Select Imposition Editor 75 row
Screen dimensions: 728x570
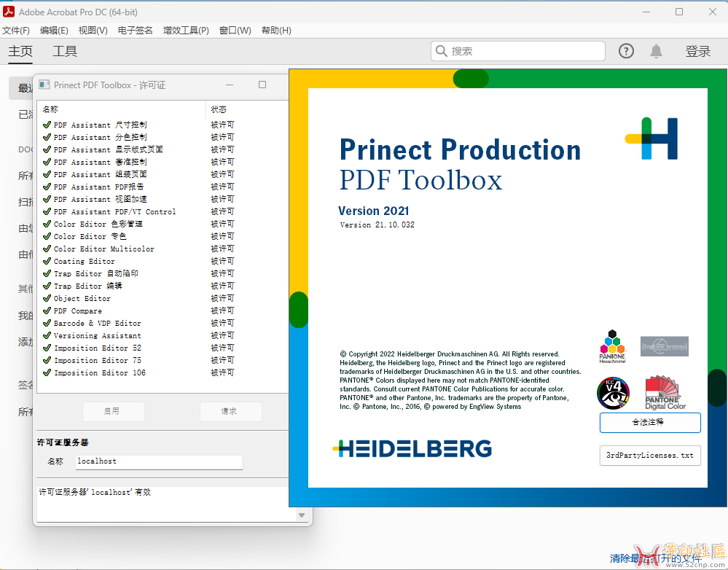click(x=163, y=360)
